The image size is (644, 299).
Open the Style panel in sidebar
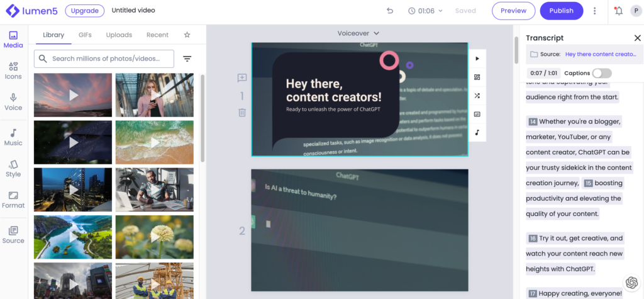point(13,168)
